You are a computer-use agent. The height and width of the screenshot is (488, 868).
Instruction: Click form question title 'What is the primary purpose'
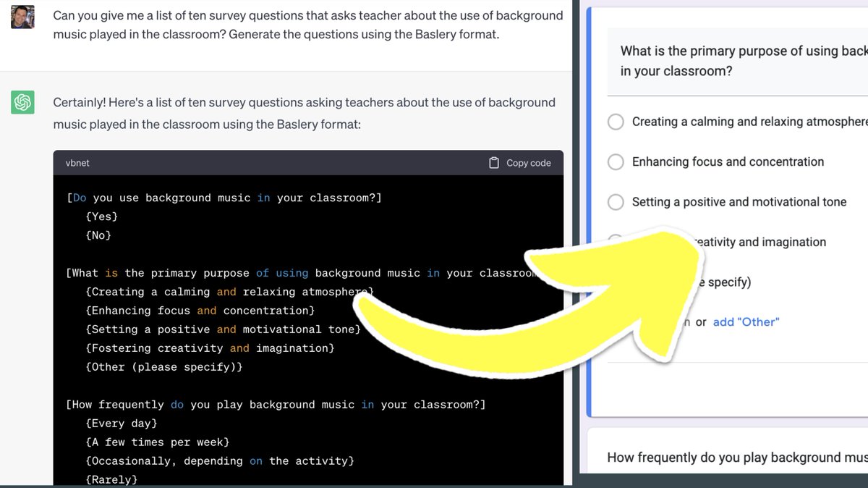click(x=744, y=61)
